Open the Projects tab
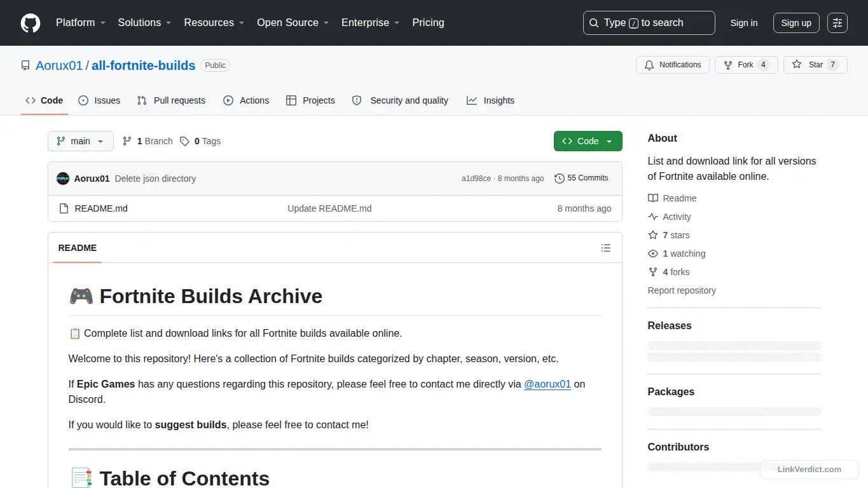868x488 pixels. 310,100
